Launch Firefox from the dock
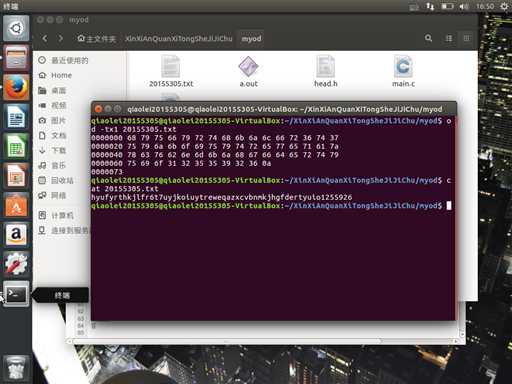Viewport: 512px width, 384px height. click(x=16, y=87)
